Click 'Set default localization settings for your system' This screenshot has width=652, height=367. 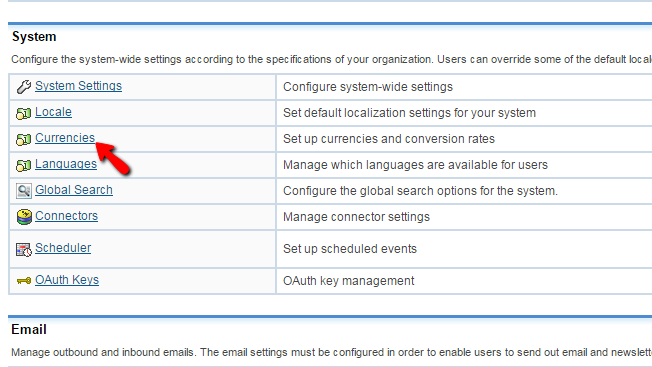(410, 113)
